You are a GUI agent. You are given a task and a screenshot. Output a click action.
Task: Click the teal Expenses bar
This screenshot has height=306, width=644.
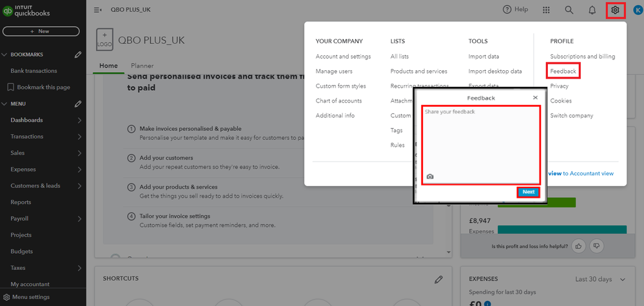[x=562, y=230]
